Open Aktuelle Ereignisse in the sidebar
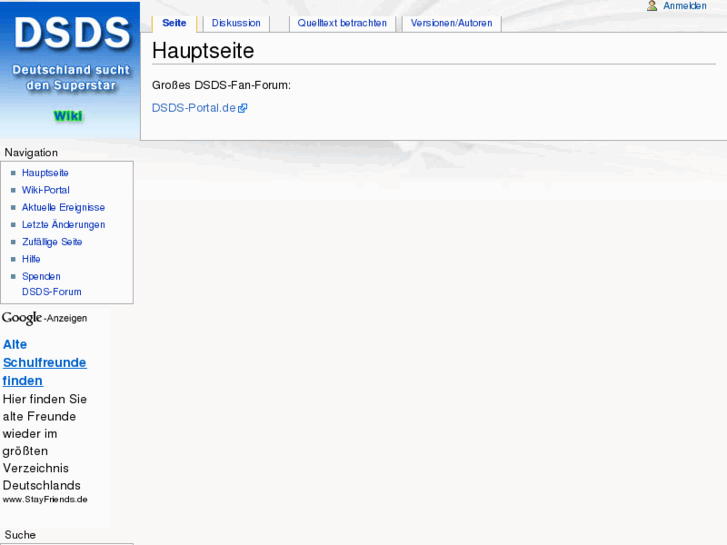The width and height of the screenshot is (727, 545). tap(63, 207)
